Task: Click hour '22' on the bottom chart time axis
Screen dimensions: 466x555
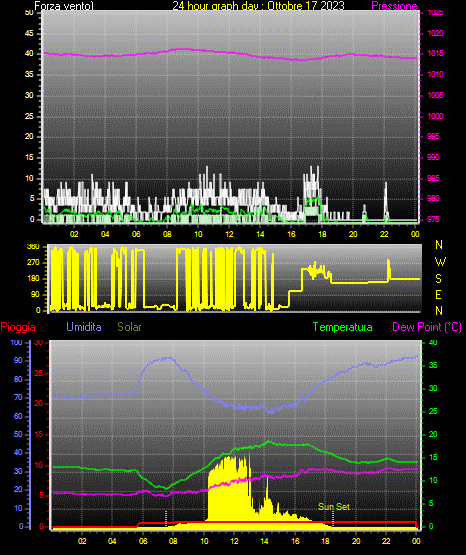Action: (386, 541)
